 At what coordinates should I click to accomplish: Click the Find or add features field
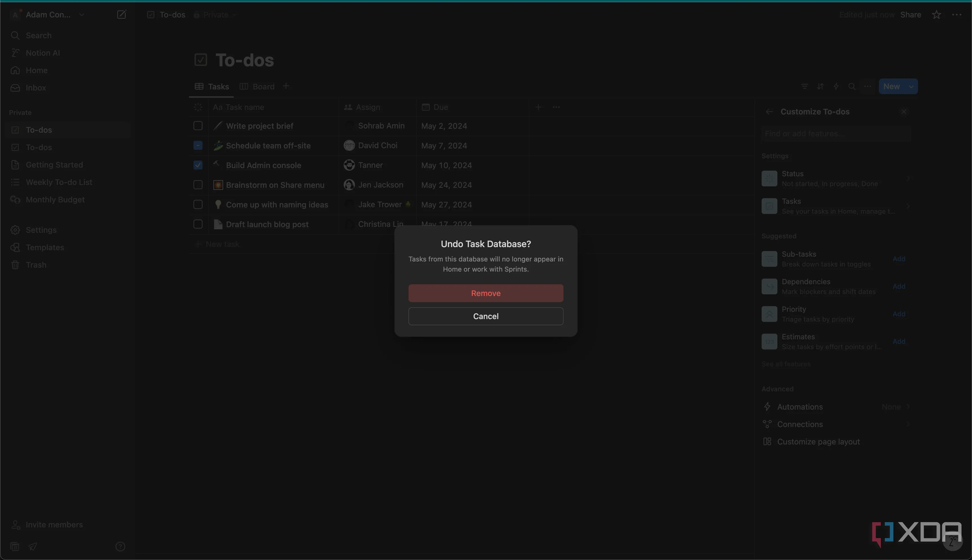coord(836,134)
